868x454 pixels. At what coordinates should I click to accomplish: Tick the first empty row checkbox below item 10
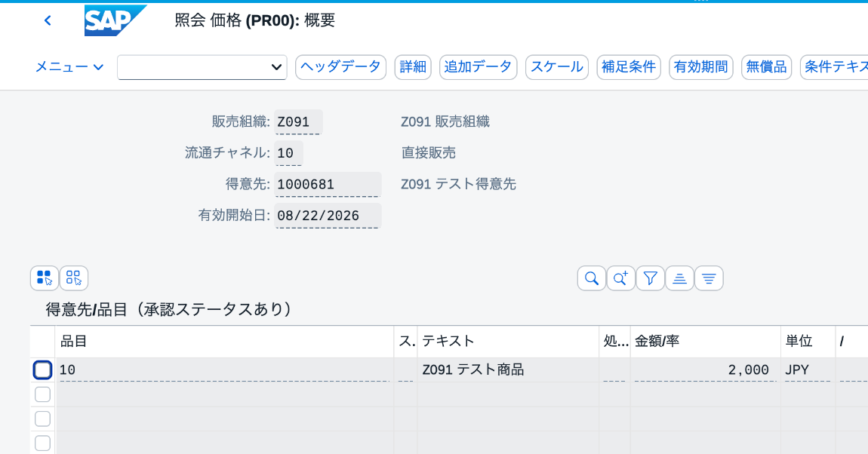(42, 394)
